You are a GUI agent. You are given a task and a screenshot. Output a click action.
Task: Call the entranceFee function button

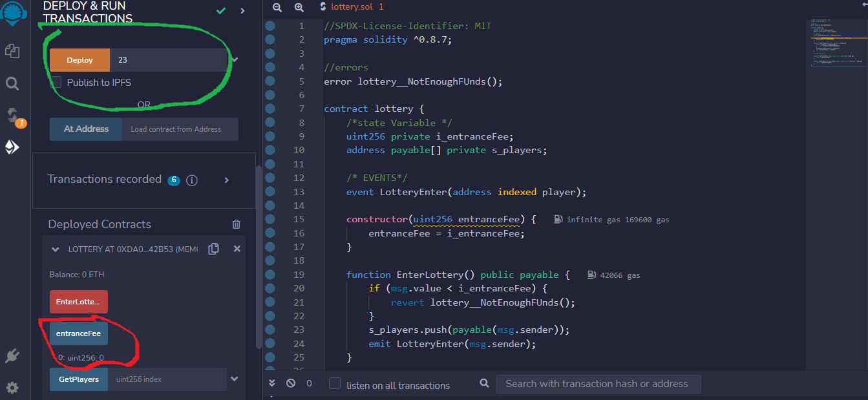click(79, 334)
